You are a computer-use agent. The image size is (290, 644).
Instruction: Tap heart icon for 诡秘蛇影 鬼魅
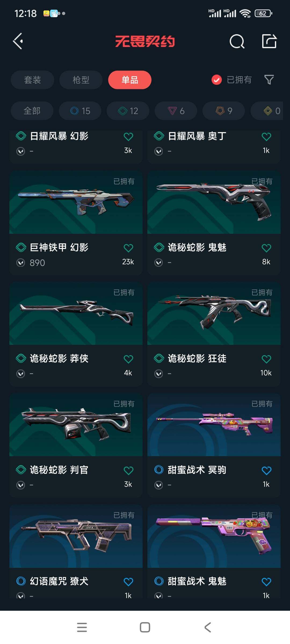point(266,248)
